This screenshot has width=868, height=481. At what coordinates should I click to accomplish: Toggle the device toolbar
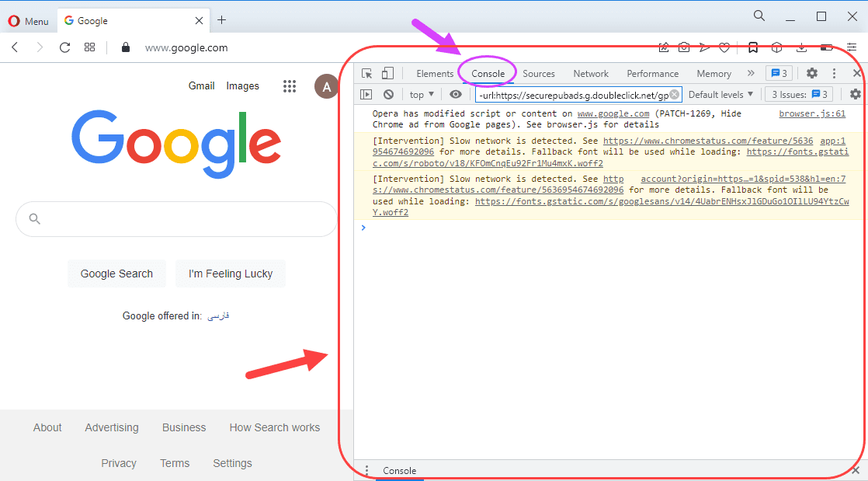[387, 73]
